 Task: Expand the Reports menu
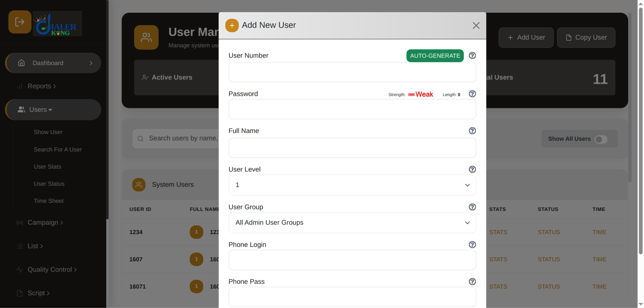tap(42, 86)
